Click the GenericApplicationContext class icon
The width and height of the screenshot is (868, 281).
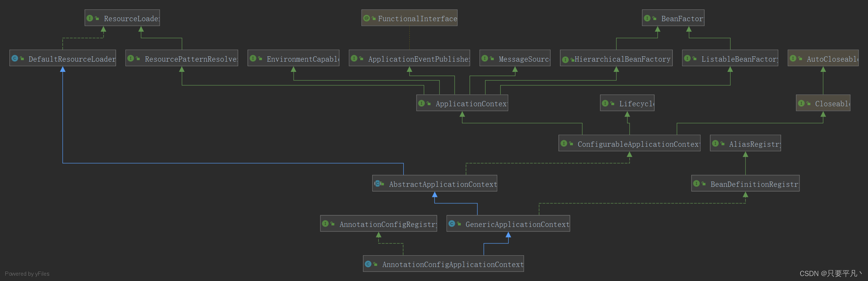(452, 224)
